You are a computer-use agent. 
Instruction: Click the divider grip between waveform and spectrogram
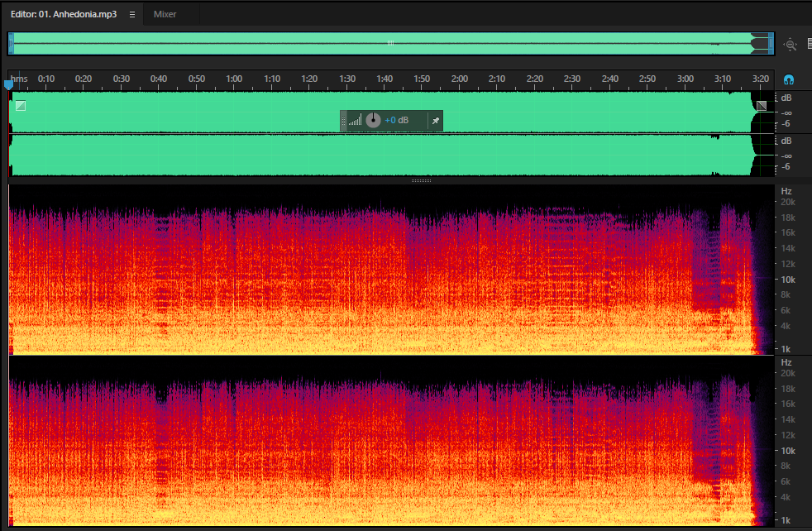pos(421,181)
